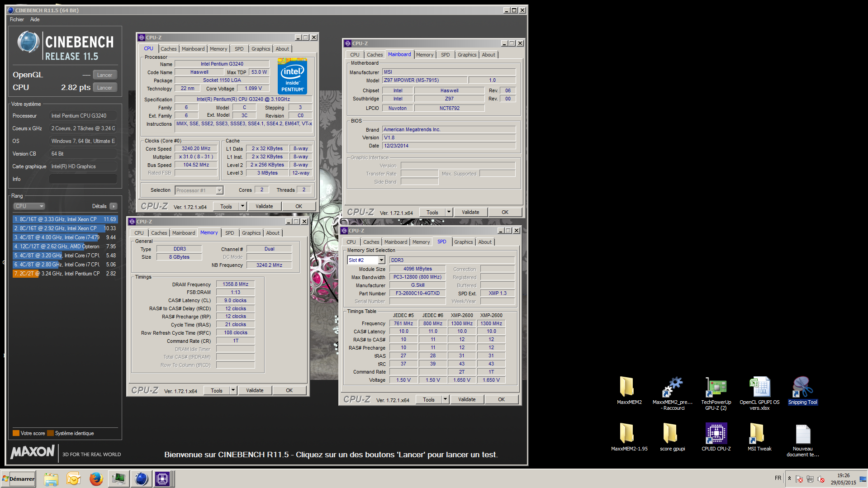The width and height of the screenshot is (868, 488).
Task: Open OpenCL GPUPI OS vers.xlsx file
Action: [x=759, y=387]
